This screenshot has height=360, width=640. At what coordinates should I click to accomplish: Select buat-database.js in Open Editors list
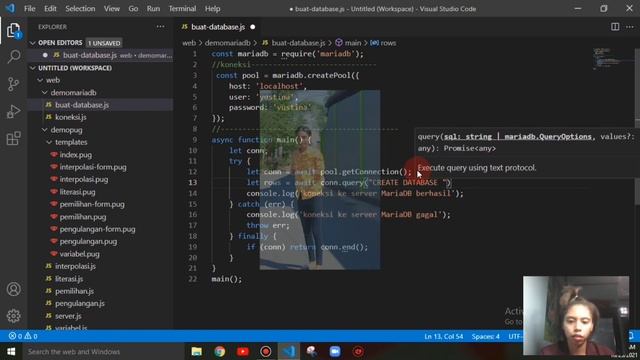coord(100,55)
